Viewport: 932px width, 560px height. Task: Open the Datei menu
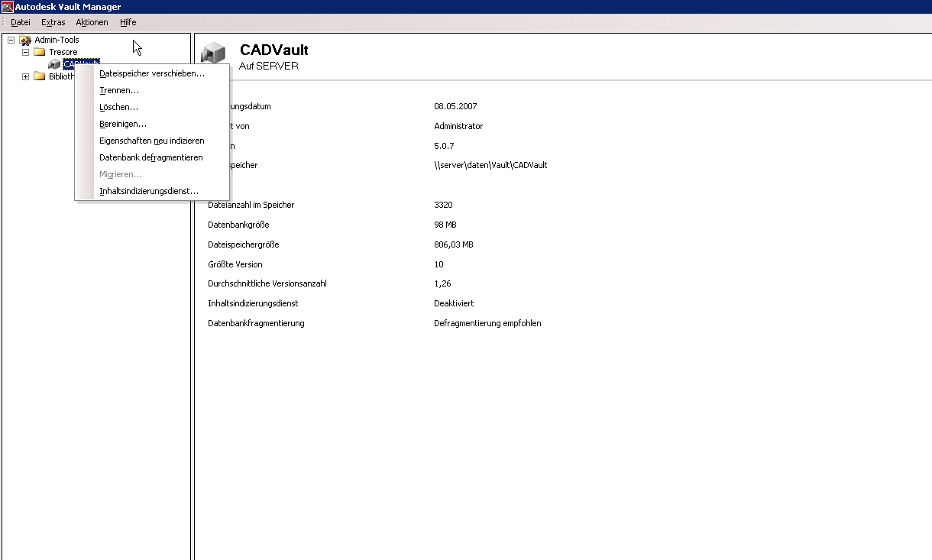tap(21, 22)
